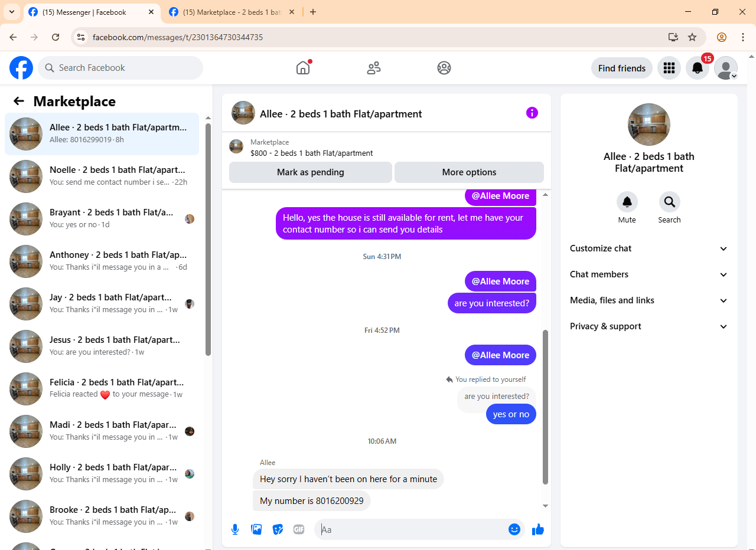
Task: Open Chrome profile icon
Action: 722,37
